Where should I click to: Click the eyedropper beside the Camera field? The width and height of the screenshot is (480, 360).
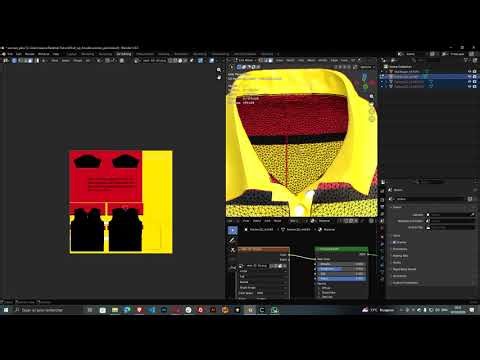472,215
